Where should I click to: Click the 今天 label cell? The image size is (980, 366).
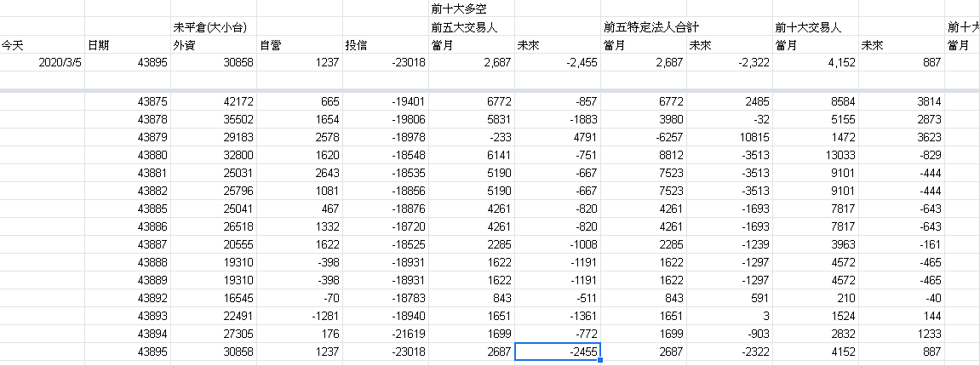point(43,45)
